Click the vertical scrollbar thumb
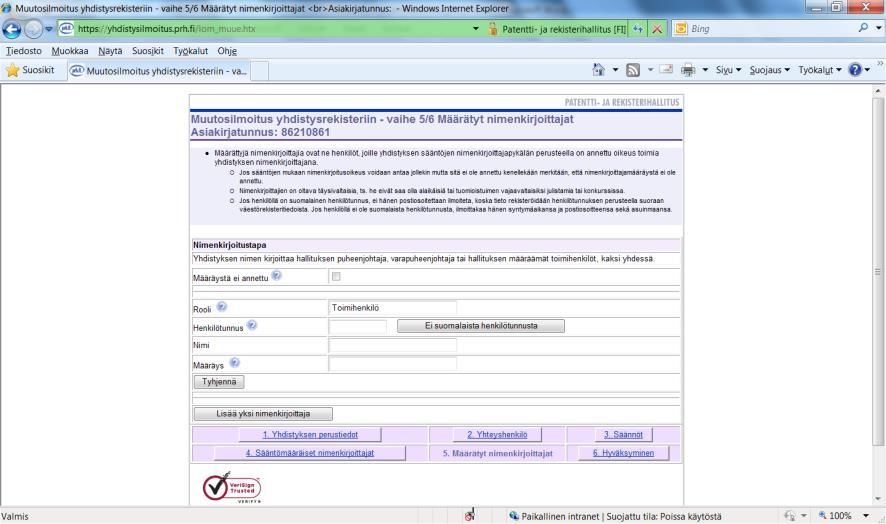This screenshot has height=524, width=886. point(878,271)
